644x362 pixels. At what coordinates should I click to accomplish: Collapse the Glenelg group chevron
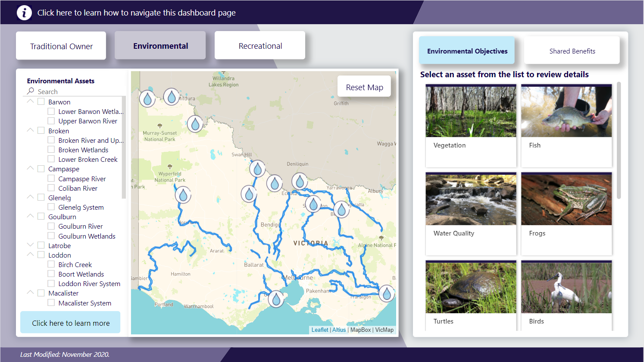[30, 197]
